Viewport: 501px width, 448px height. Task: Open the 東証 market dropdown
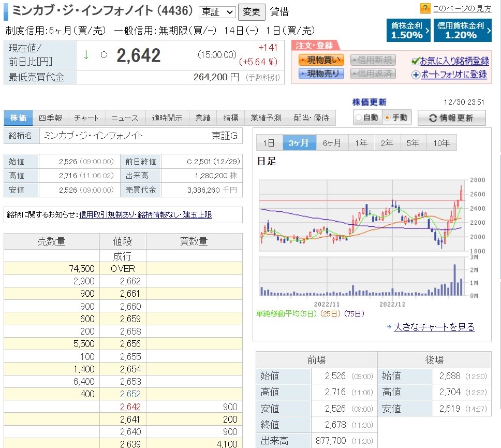click(217, 12)
